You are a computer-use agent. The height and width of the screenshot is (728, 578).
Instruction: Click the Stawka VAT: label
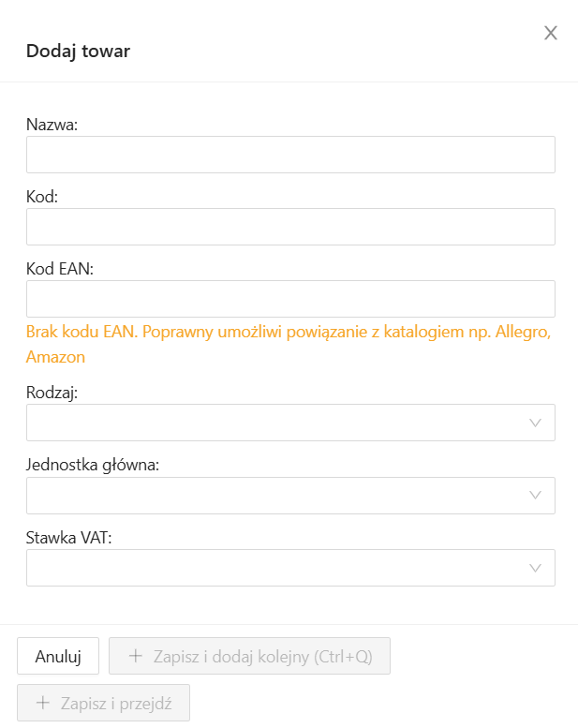pos(69,537)
